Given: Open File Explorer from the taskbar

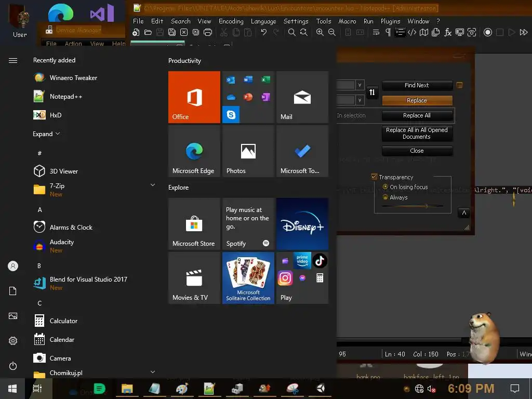Looking at the screenshot, I should (127, 389).
